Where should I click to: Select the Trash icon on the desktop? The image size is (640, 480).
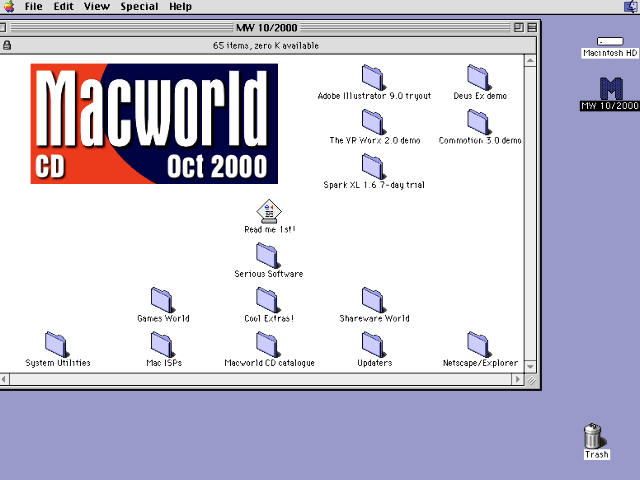593,436
